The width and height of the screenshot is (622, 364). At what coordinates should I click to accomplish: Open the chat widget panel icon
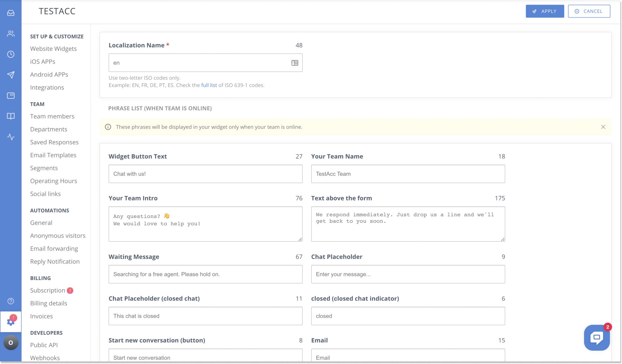[11, 95]
